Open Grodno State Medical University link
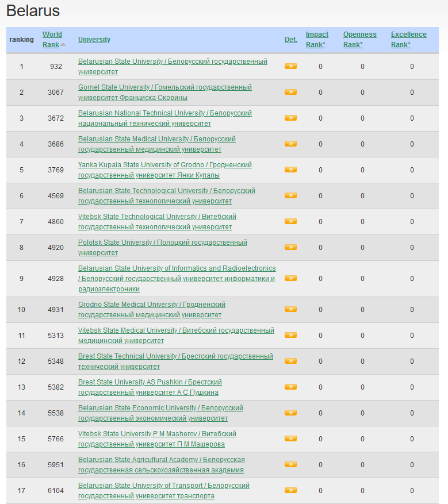The image size is (448, 504). (152, 310)
